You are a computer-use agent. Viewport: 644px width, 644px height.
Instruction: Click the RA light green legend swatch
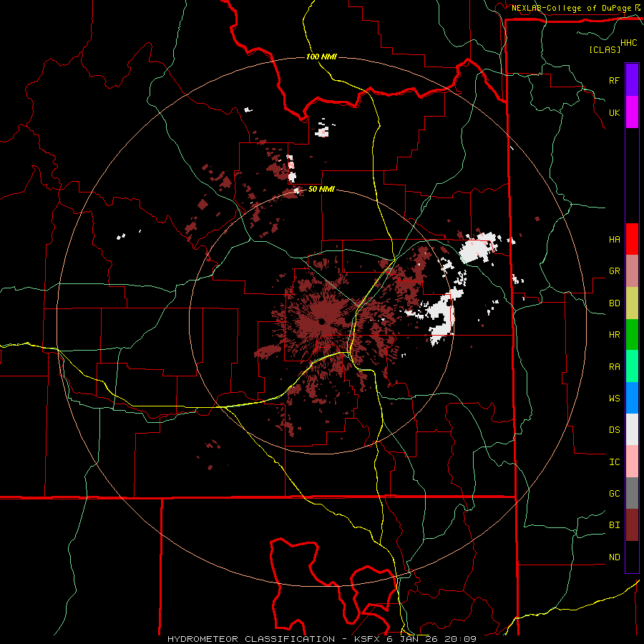pos(632,366)
